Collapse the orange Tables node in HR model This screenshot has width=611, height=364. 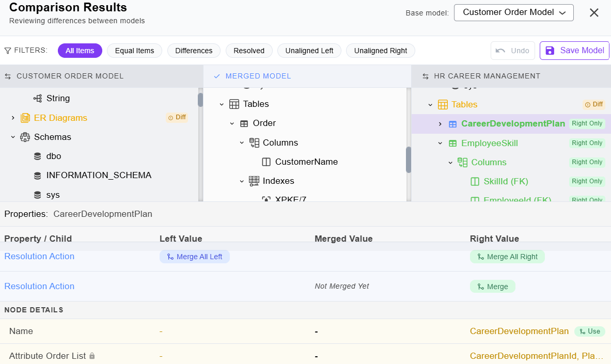point(430,105)
